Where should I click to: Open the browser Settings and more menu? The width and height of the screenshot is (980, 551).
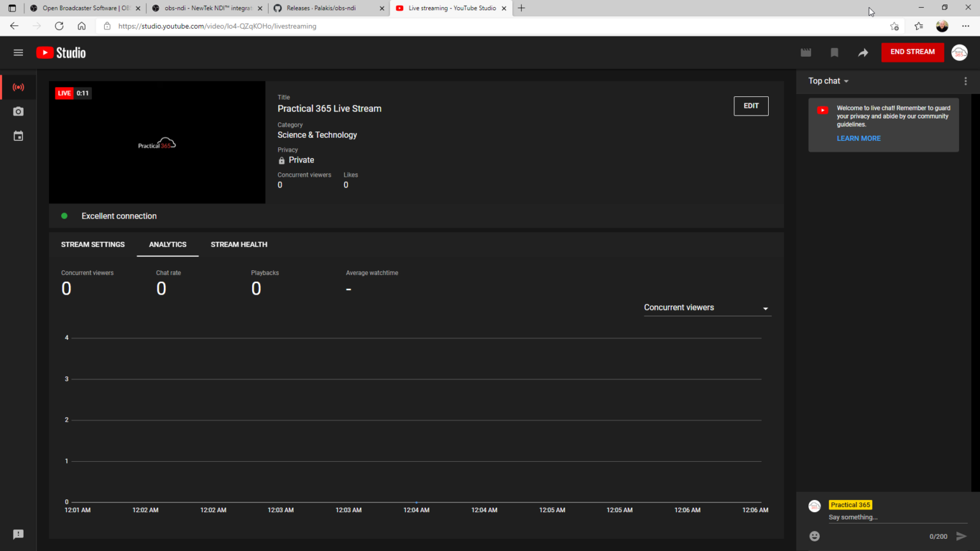coord(967,26)
